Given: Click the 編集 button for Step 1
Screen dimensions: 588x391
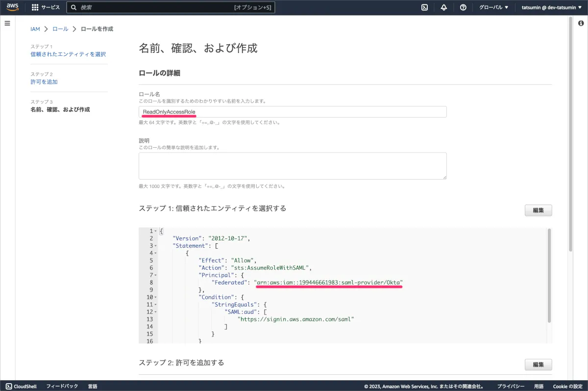Looking at the screenshot, I should [x=538, y=210].
